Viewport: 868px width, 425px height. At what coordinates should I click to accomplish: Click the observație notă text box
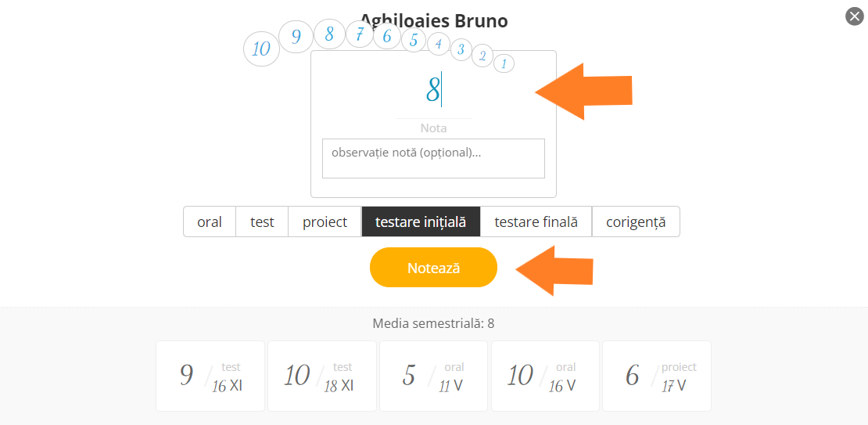point(433,158)
